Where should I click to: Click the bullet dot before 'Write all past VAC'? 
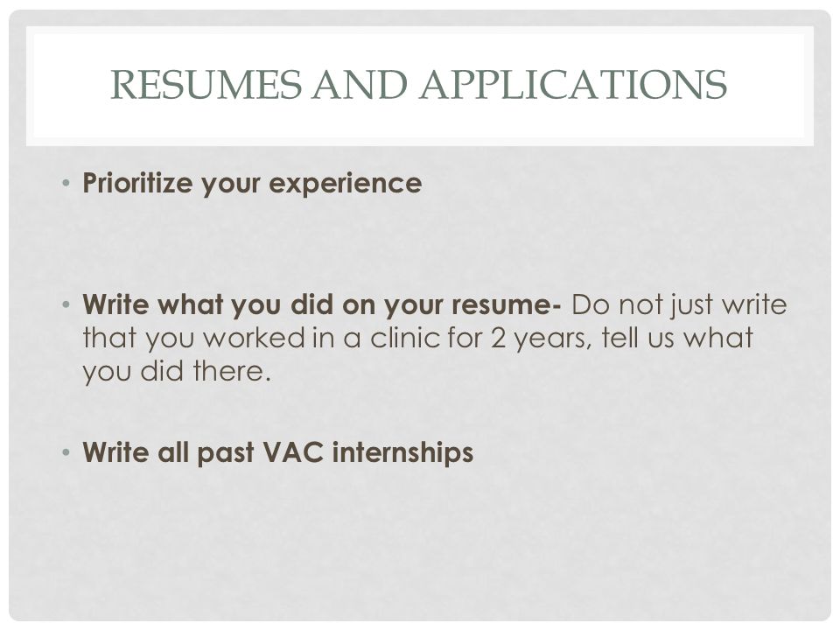(66, 452)
